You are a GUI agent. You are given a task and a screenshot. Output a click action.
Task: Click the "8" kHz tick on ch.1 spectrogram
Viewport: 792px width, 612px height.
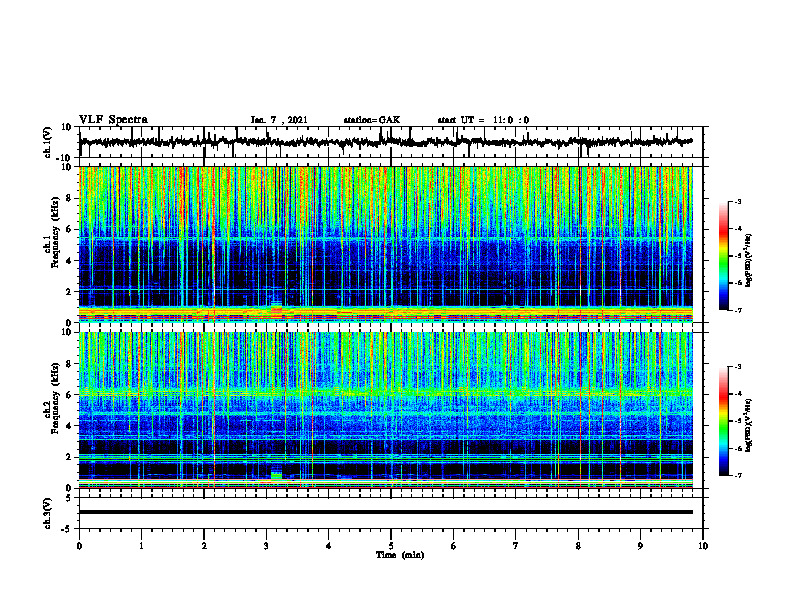[x=69, y=198]
